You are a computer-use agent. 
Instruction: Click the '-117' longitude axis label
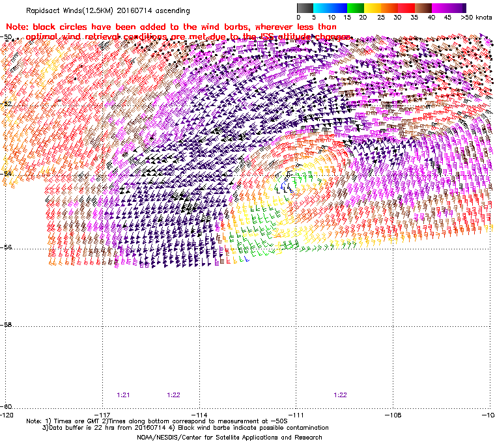[102, 415]
